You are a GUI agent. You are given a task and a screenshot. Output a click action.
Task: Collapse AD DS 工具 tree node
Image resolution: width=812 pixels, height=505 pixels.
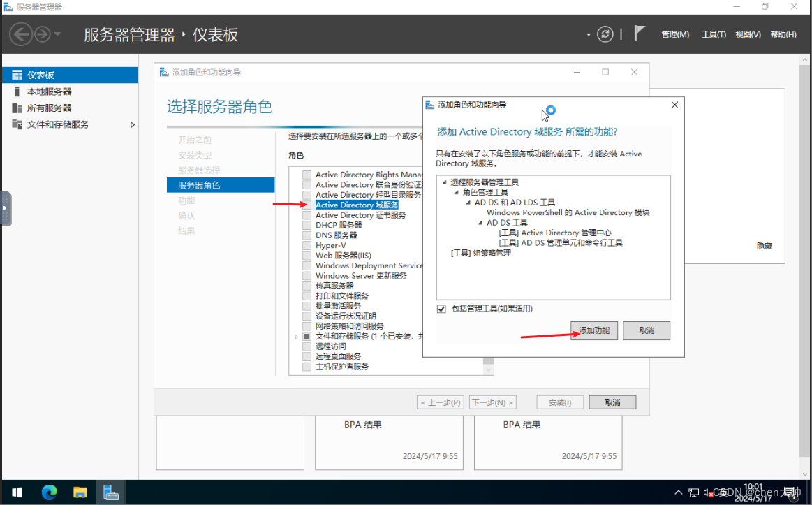coord(480,222)
